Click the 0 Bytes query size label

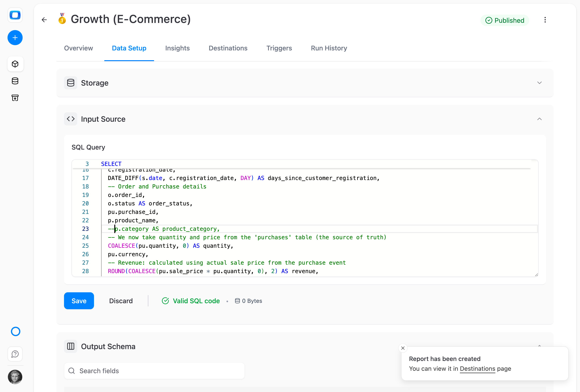coord(249,301)
